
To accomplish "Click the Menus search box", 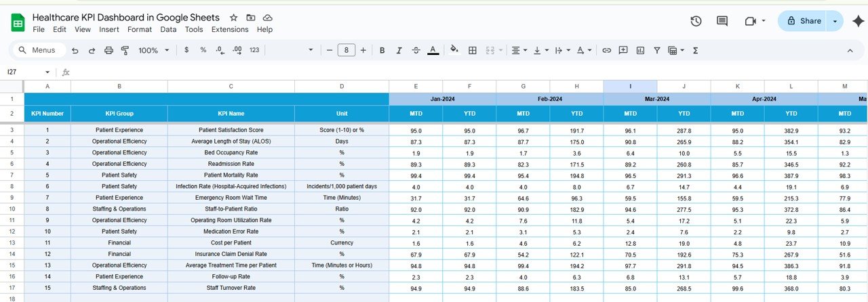I will click(39, 50).
